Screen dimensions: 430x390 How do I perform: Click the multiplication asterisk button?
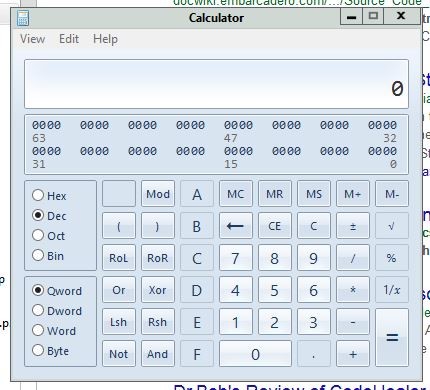(x=353, y=290)
